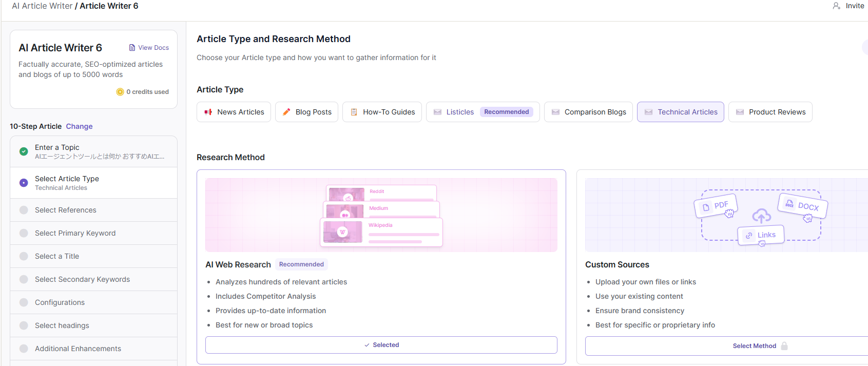Select the Select Primary Keyword step circle
868x366 pixels.
pos(24,233)
